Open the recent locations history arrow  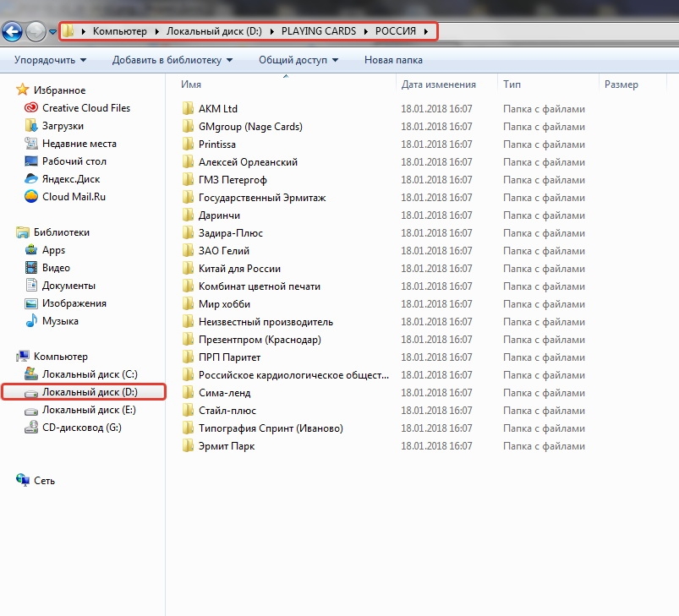52,31
